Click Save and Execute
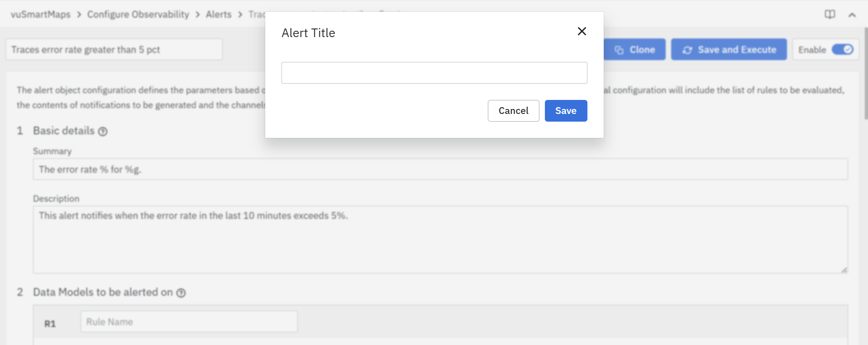This screenshot has width=868, height=345. pyautogui.click(x=729, y=50)
